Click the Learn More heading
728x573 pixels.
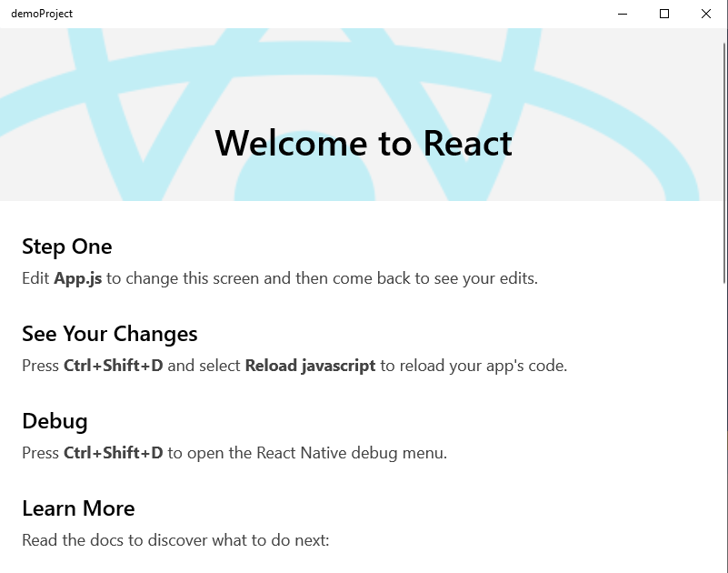[78, 508]
